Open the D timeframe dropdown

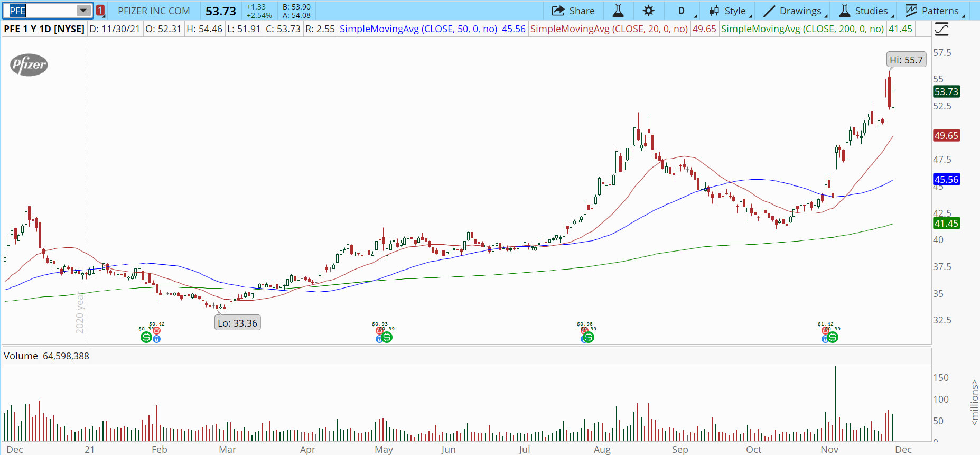pyautogui.click(x=682, y=11)
